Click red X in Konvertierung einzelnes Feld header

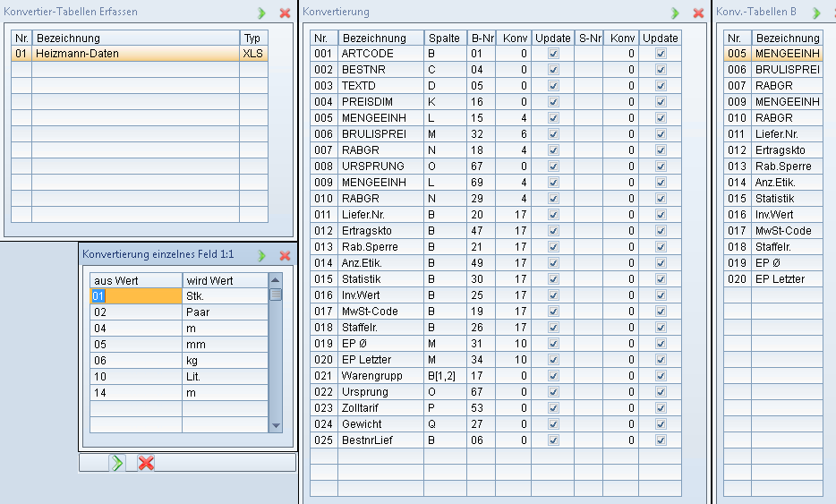tap(285, 255)
